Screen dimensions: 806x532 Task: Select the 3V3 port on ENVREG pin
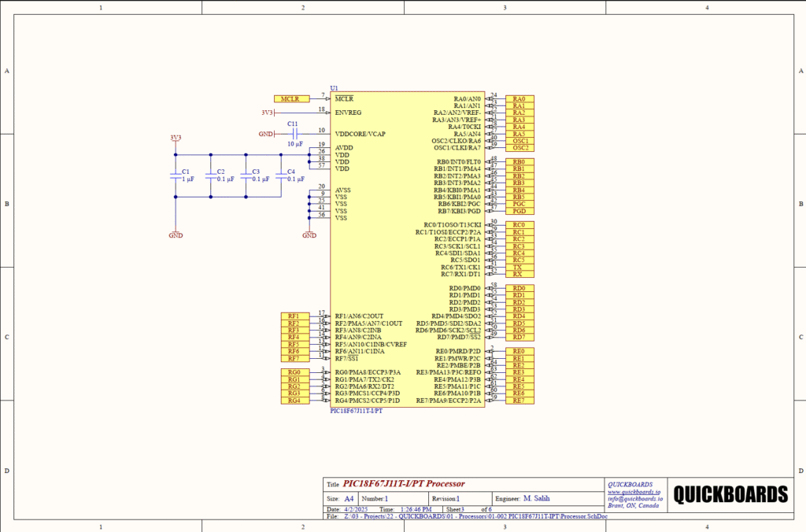tap(268, 113)
